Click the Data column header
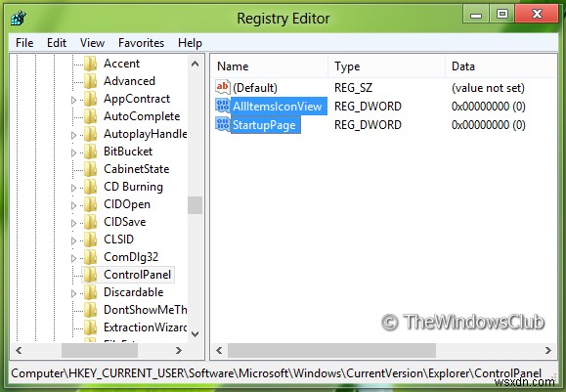 pyautogui.click(x=501, y=66)
